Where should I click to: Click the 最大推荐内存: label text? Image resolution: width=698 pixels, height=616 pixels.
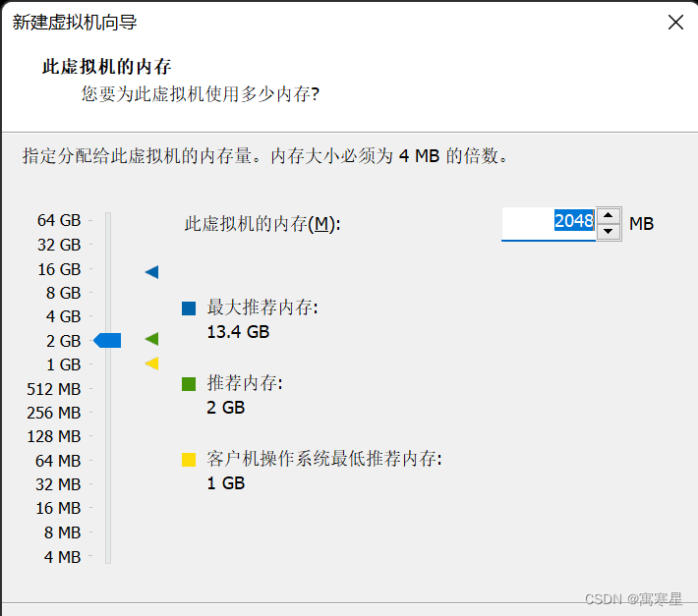[x=262, y=308]
